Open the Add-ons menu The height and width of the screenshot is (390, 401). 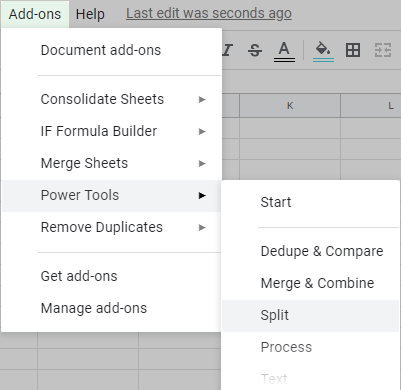click(35, 14)
